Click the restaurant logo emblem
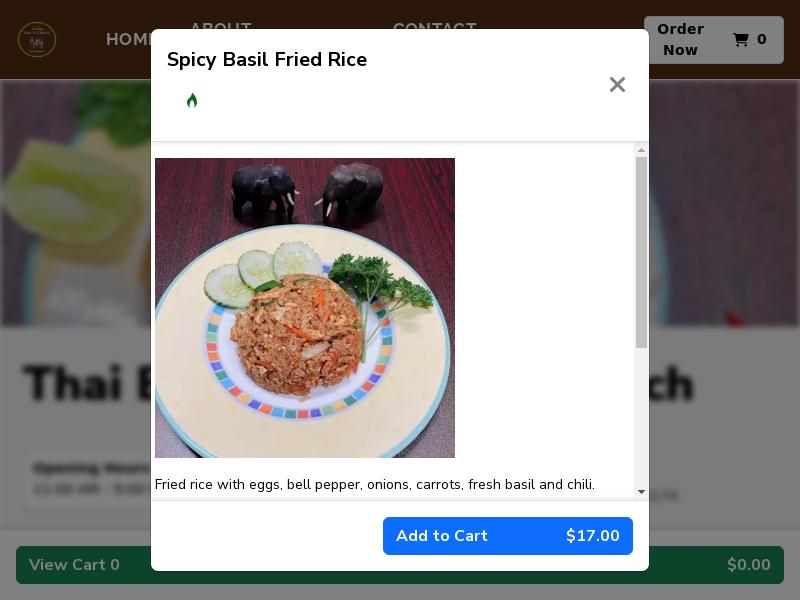The image size is (800, 600). click(x=37, y=39)
